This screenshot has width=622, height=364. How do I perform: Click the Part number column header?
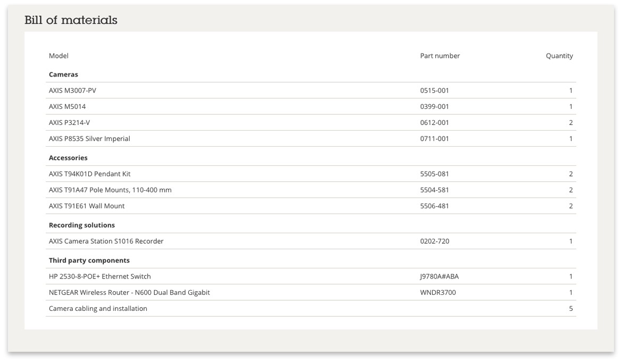(x=440, y=56)
